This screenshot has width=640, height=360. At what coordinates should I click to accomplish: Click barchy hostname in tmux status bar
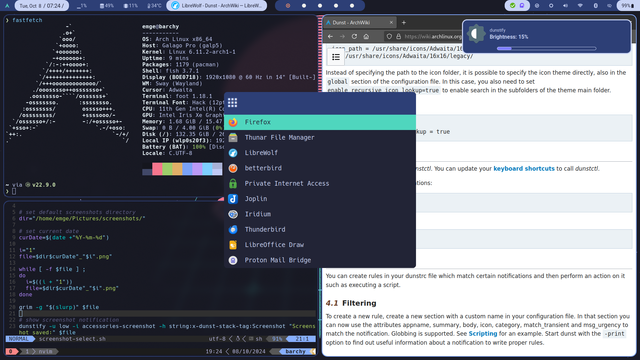(x=296, y=351)
